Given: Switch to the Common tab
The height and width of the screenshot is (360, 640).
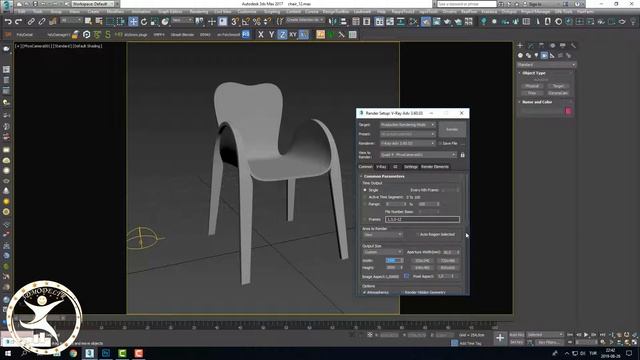Looking at the screenshot, I should click(x=365, y=167).
